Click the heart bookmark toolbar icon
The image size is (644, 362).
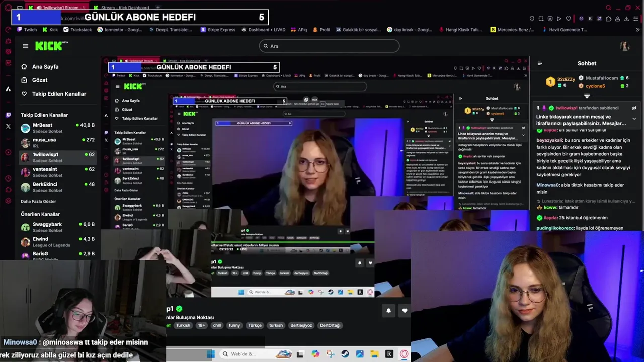(x=568, y=19)
